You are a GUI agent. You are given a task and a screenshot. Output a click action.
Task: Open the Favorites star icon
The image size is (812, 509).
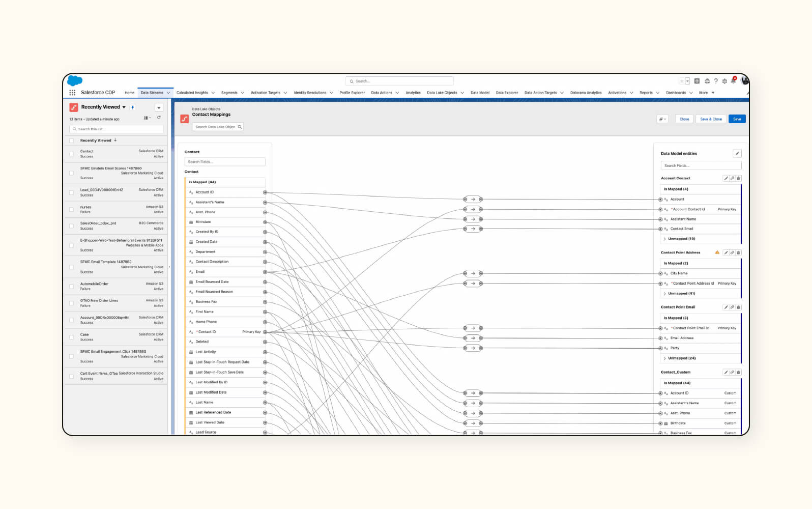point(682,81)
